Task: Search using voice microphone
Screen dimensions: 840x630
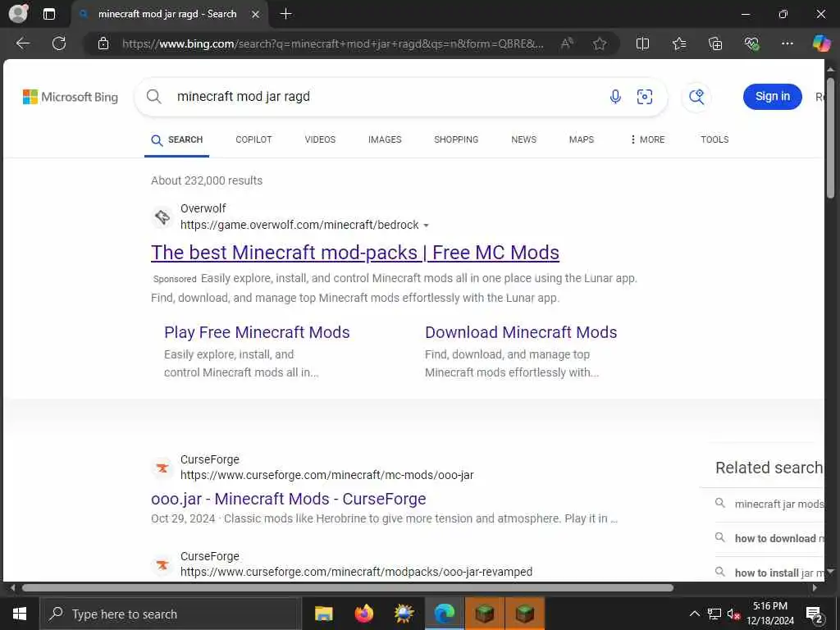Action: click(615, 97)
